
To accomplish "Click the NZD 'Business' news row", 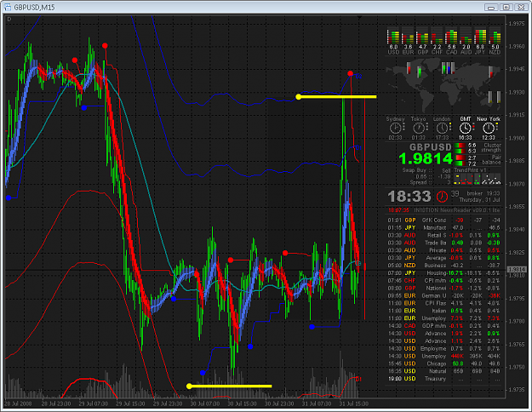I will pos(443,266).
